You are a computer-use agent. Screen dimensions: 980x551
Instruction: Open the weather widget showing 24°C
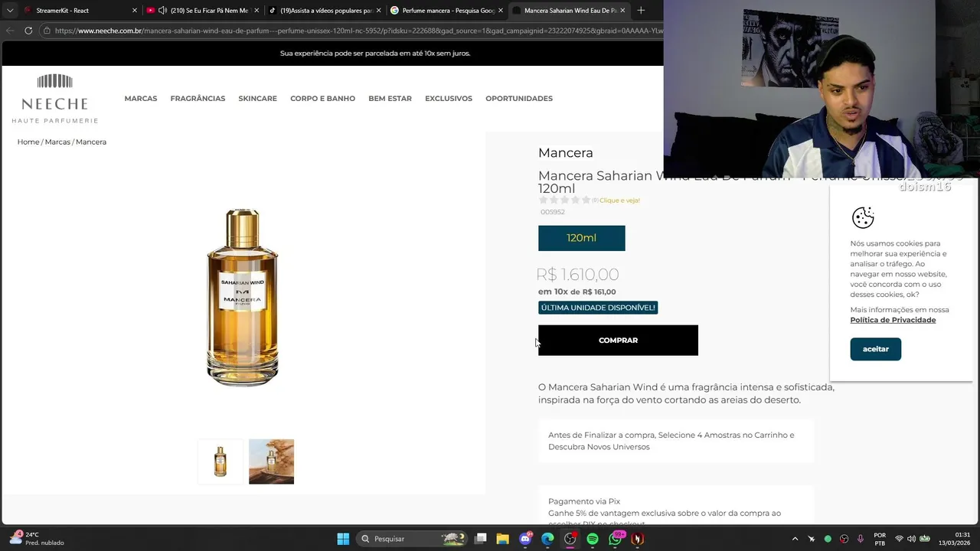[36, 539]
